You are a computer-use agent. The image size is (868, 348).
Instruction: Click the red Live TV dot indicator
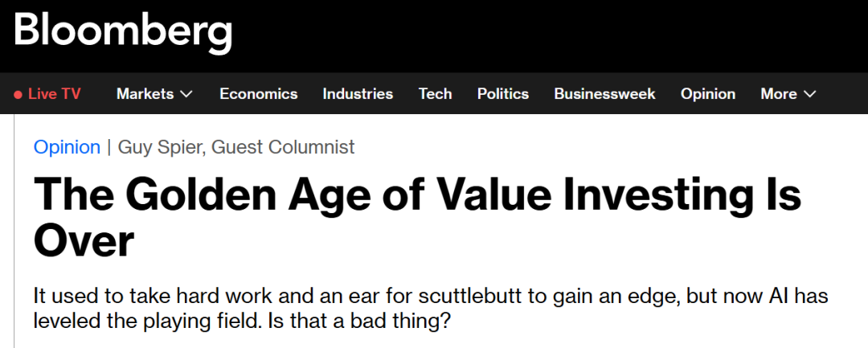pos(18,95)
